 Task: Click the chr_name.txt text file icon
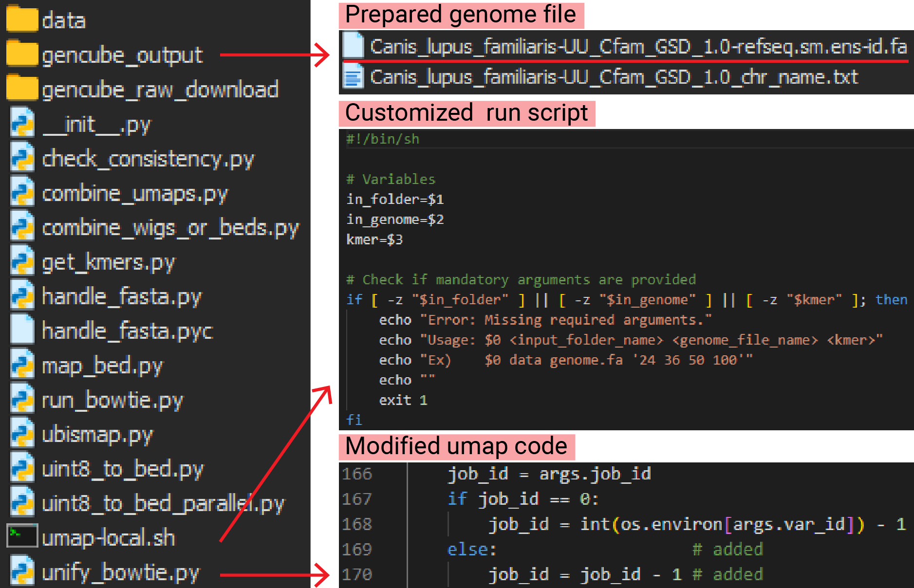pos(353,76)
